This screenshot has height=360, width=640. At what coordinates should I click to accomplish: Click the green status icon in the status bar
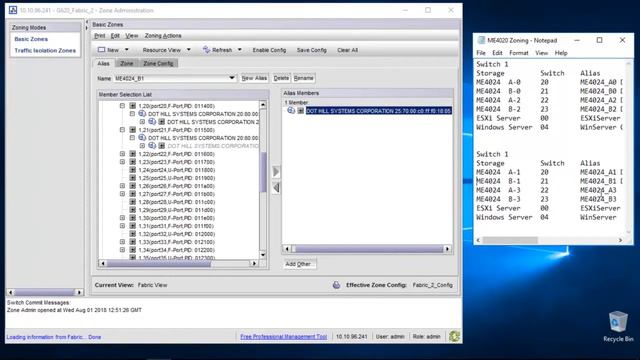click(454, 336)
